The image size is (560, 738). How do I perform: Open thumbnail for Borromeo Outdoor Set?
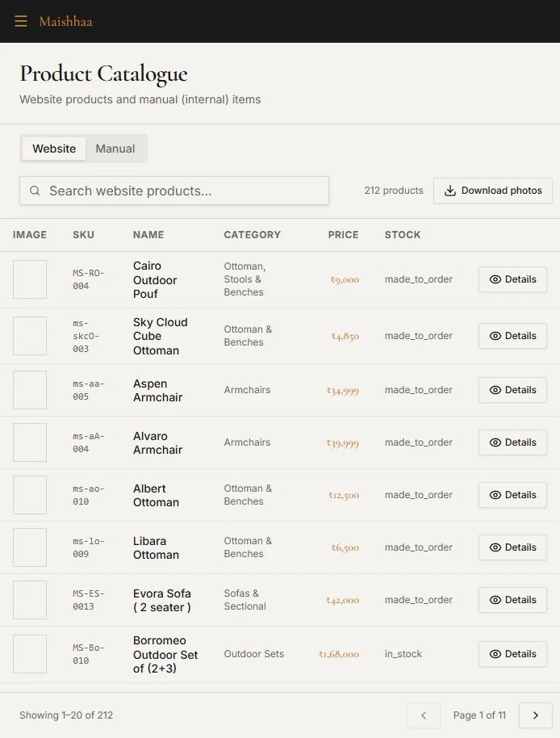point(30,654)
